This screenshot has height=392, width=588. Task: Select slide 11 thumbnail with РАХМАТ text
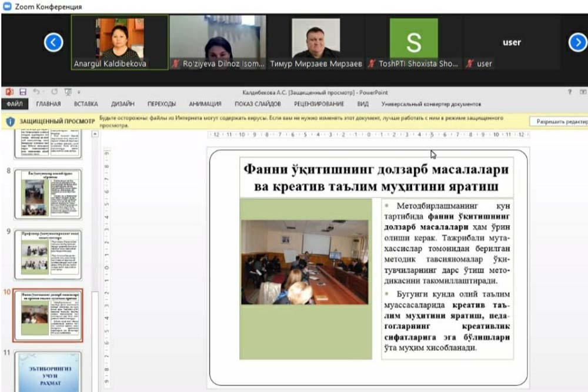coord(48,371)
